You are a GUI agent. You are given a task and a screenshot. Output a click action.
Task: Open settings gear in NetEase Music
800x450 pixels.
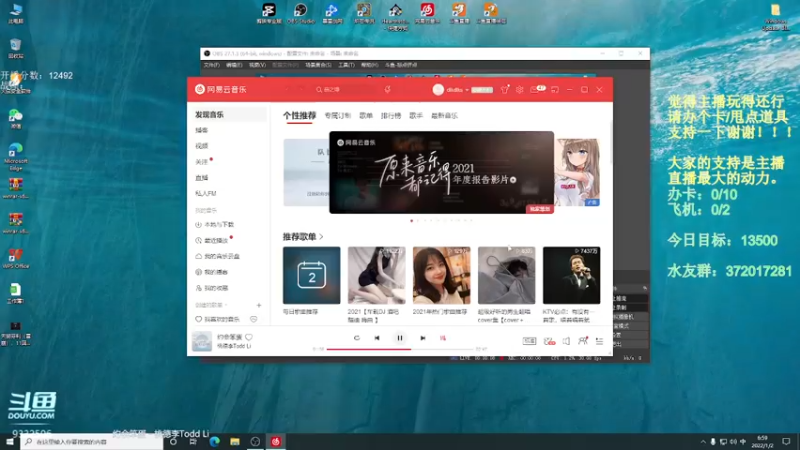coord(519,89)
